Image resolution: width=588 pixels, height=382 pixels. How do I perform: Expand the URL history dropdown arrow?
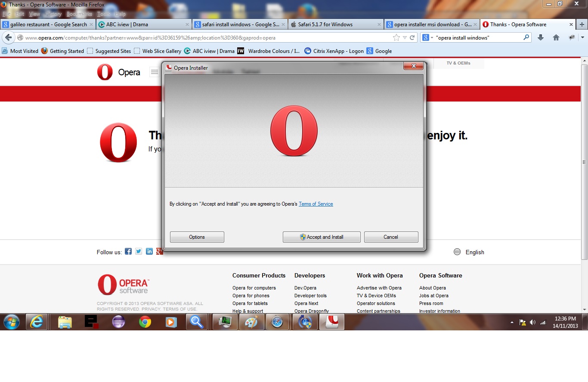[405, 38]
